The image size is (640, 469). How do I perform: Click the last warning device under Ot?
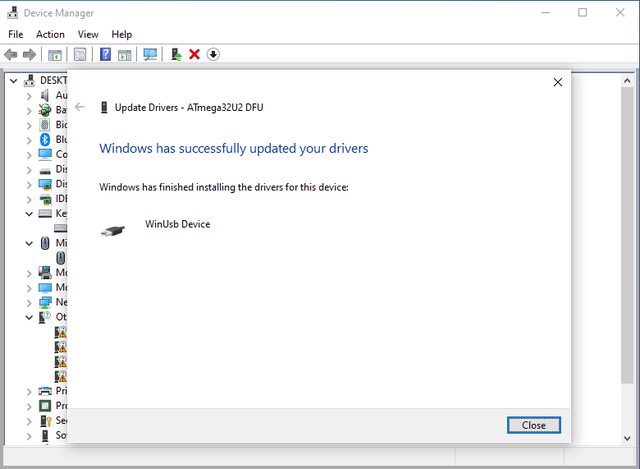coord(61,376)
